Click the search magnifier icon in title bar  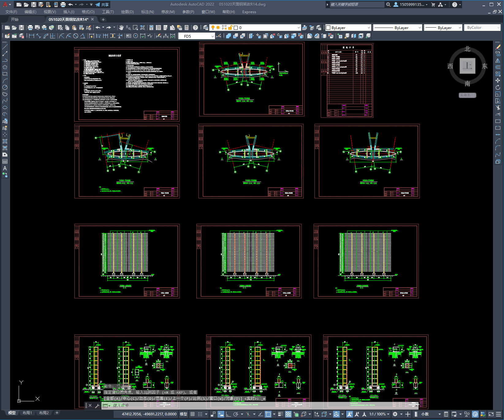pos(388,5)
